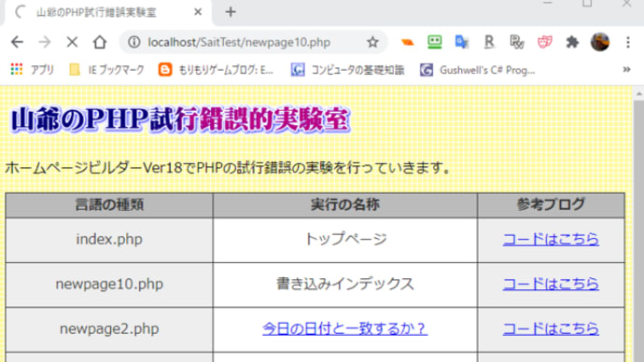The height and width of the screenshot is (362, 644).
Task: Click the scrollbar up arrow
Action: click(638, 93)
